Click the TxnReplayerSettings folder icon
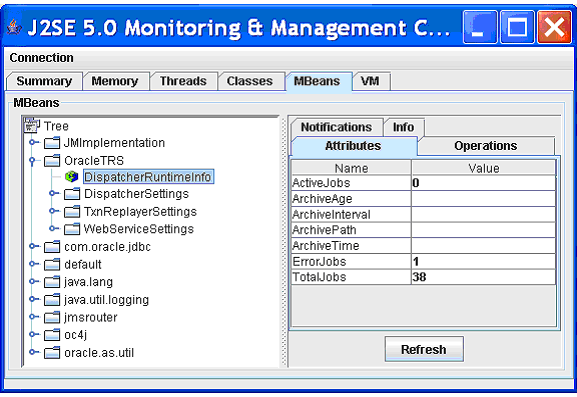This screenshot has width=577, height=397. tap(72, 212)
